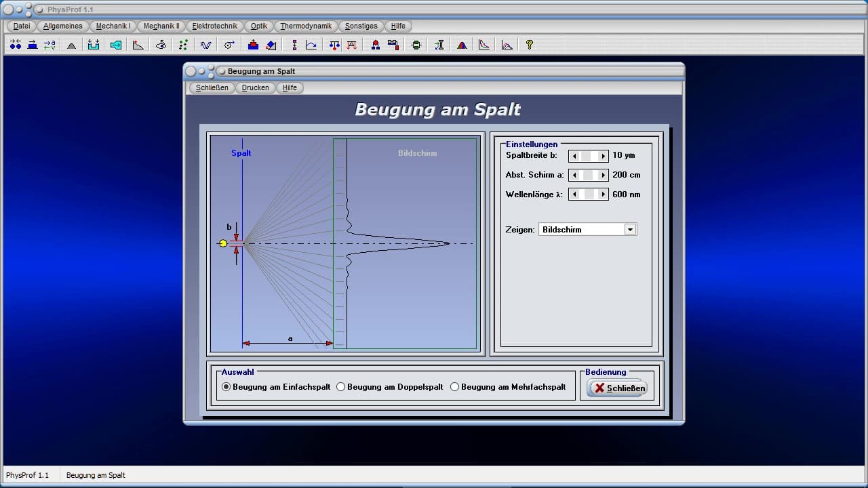Screen dimensions: 868x488
Task: Click the colored spectrum hill icon
Action: [x=462, y=45]
